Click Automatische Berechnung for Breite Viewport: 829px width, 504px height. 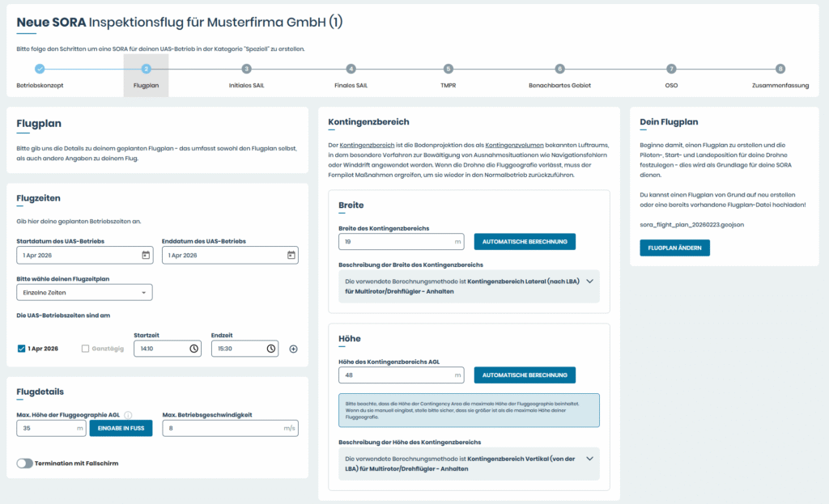coord(525,242)
